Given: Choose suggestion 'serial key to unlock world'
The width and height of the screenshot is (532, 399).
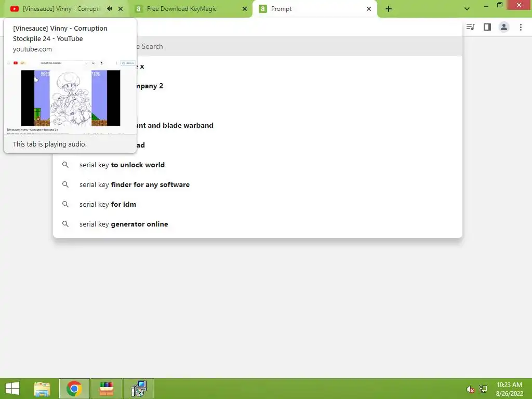Looking at the screenshot, I should pyautogui.click(x=258, y=165).
